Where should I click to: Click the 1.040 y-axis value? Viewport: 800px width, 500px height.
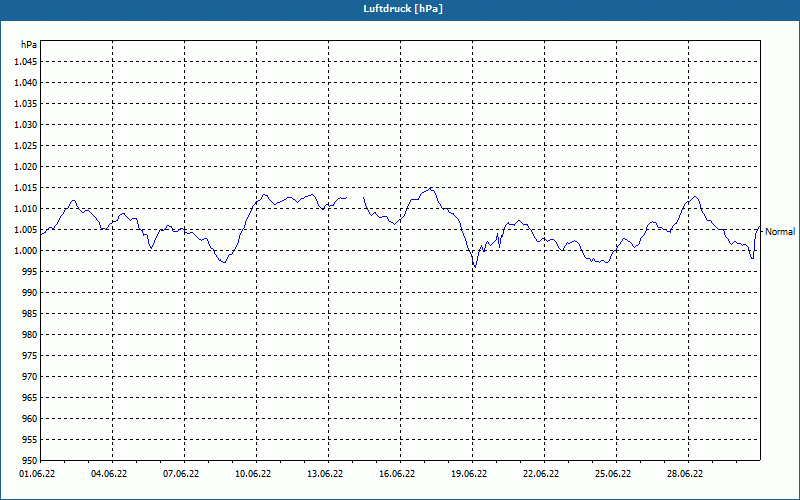26,83
